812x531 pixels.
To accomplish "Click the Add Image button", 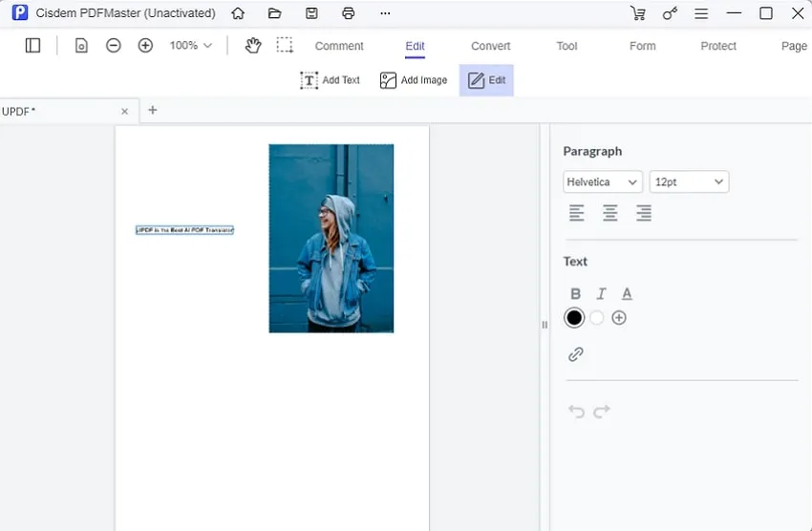I will click(413, 80).
